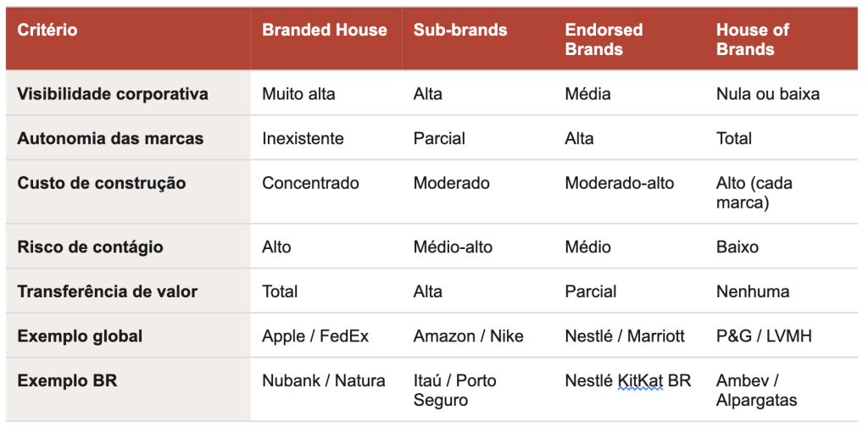Screen dimensions: 868x432
Task: Select the 'Ambev / Alpargatas' cell
Action: tap(756, 390)
